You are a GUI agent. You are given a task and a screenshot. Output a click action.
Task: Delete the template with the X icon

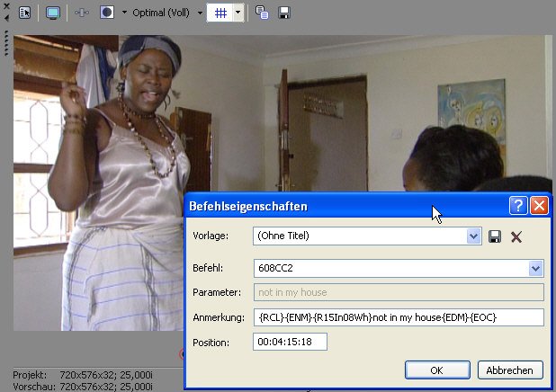[x=516, y=236]
